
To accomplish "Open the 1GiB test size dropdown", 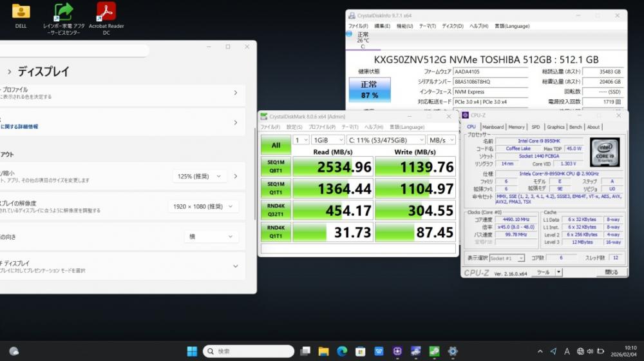I will pos(328,140).
